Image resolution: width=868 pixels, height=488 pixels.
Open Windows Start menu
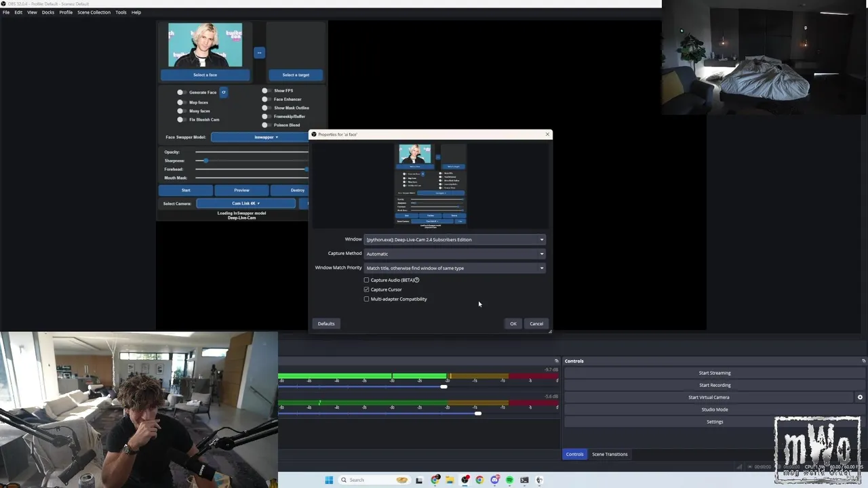click(329, 480)
